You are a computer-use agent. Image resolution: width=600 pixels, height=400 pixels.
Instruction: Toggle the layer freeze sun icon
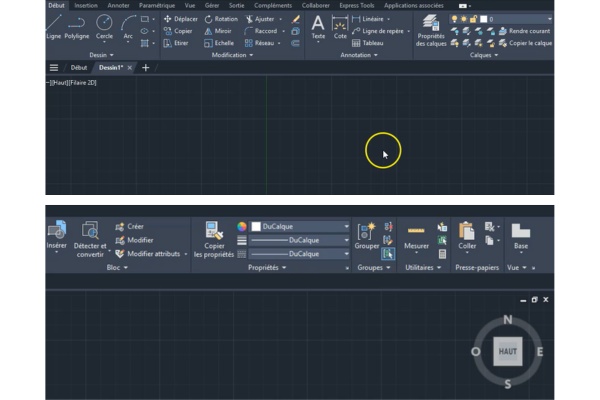[x=464, y=19]
